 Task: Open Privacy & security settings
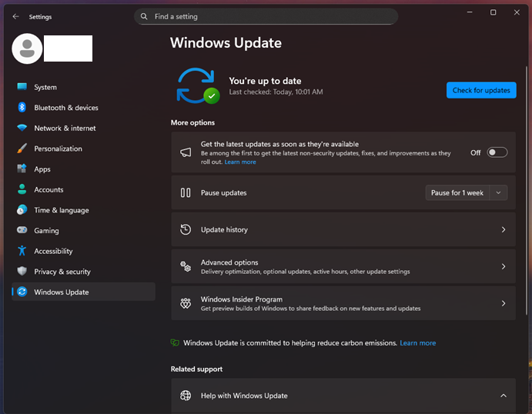coord(83,271)
